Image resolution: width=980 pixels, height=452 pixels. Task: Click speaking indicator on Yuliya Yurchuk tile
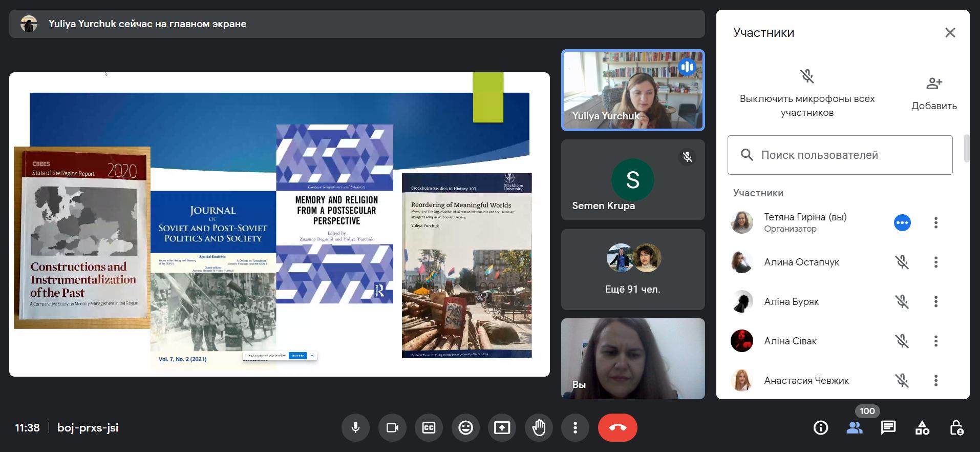coord(687,67)
